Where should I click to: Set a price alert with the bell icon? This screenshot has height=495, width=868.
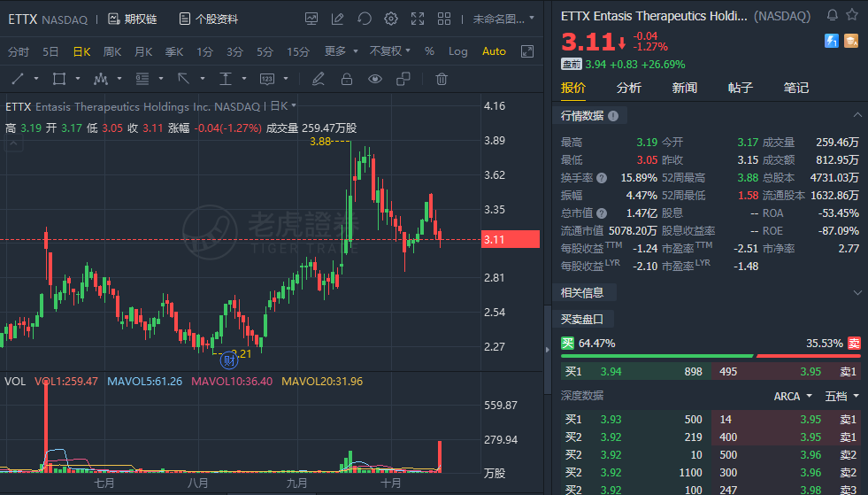832,15
